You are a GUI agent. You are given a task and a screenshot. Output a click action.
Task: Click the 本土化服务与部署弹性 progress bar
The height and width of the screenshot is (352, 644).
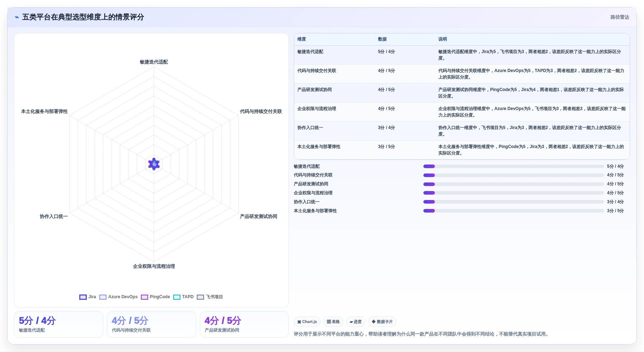pyautogui.click(x=513, y=211)
